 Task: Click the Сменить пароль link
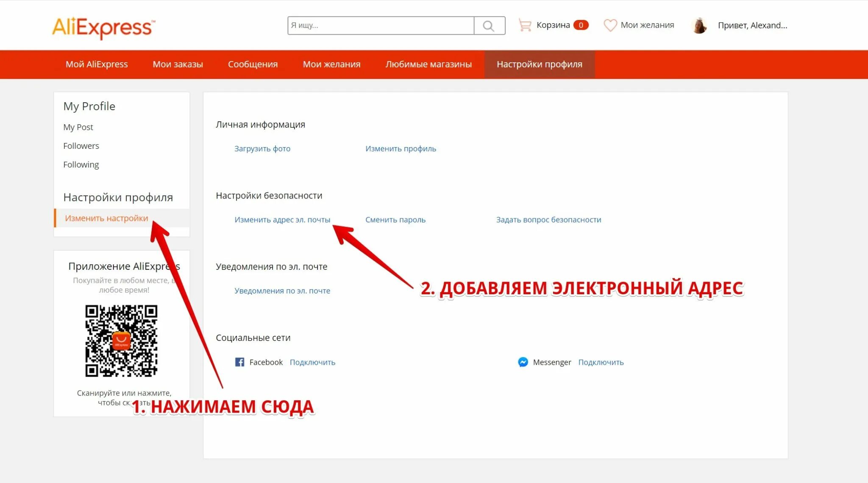point(395,220)
